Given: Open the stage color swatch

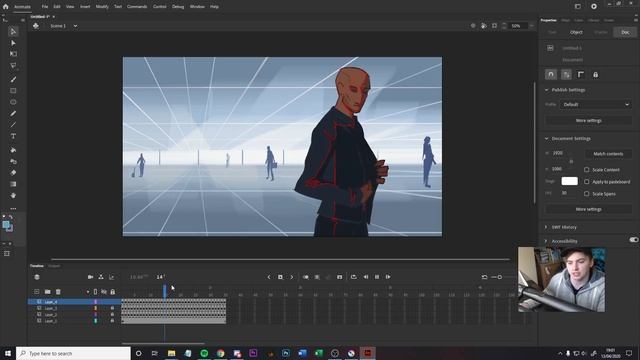Looking at the screenshot, I should [569, 181].
